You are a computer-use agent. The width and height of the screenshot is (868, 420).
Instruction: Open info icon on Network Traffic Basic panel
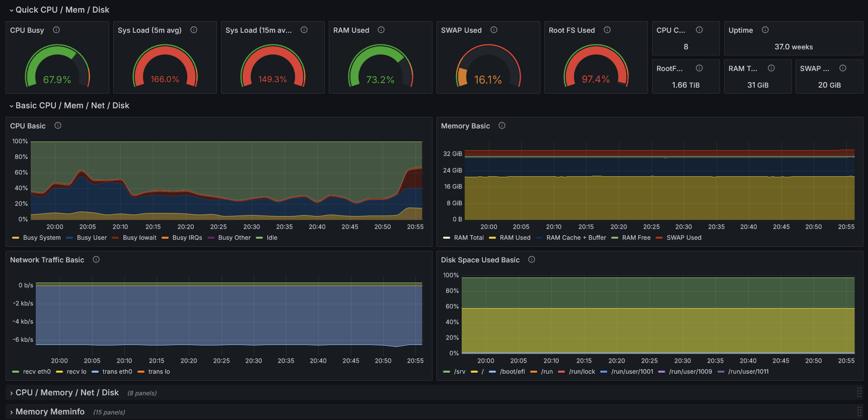(96, 259)
